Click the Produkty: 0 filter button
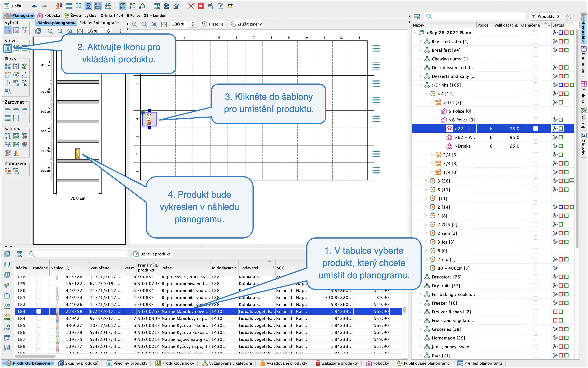 [545, 16]
